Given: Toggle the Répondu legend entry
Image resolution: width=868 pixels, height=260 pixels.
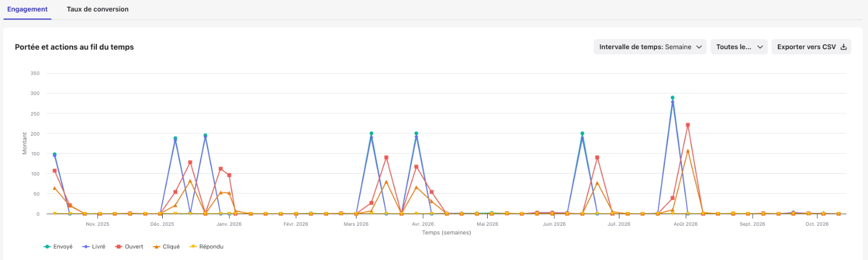Looking at the screenshot, I should (206, 247).
